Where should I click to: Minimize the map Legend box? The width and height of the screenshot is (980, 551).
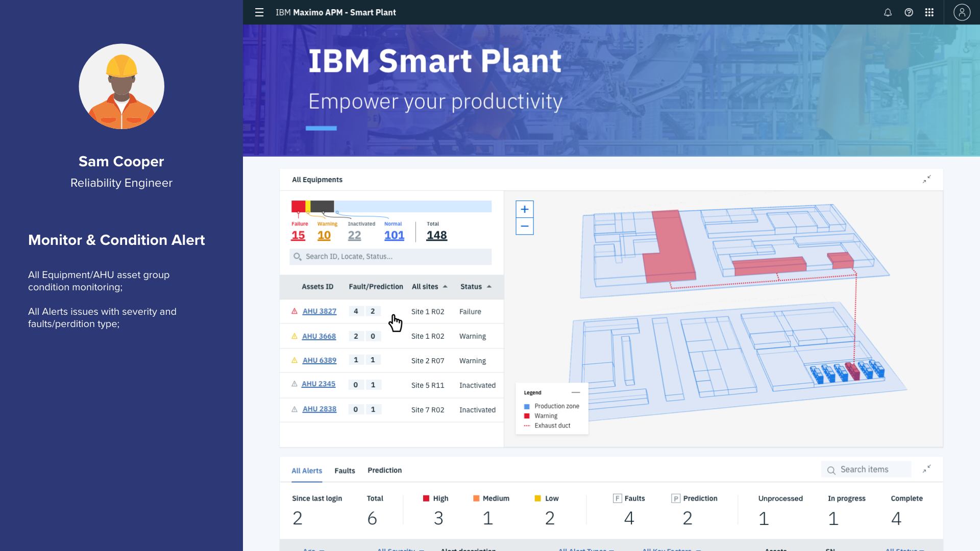(576, 392)
